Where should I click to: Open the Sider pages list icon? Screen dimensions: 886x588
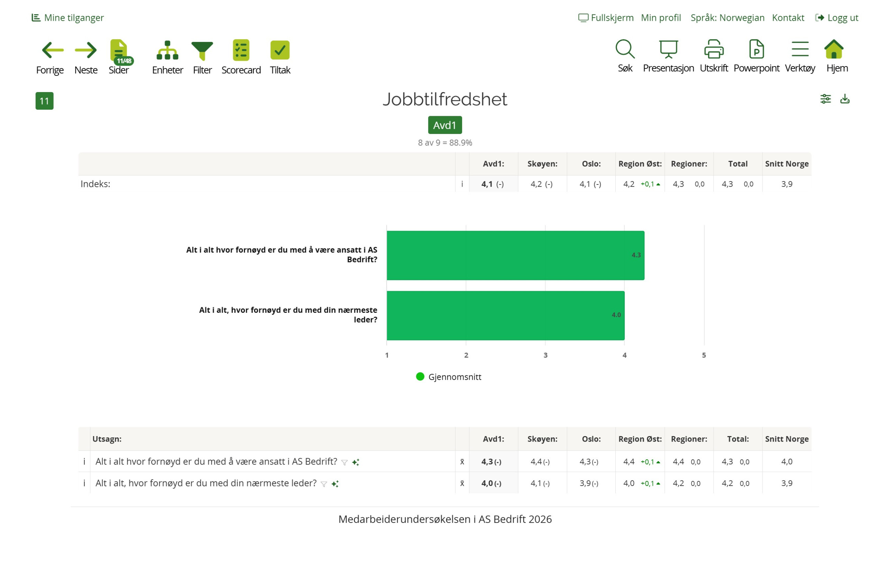pos(118,50)
